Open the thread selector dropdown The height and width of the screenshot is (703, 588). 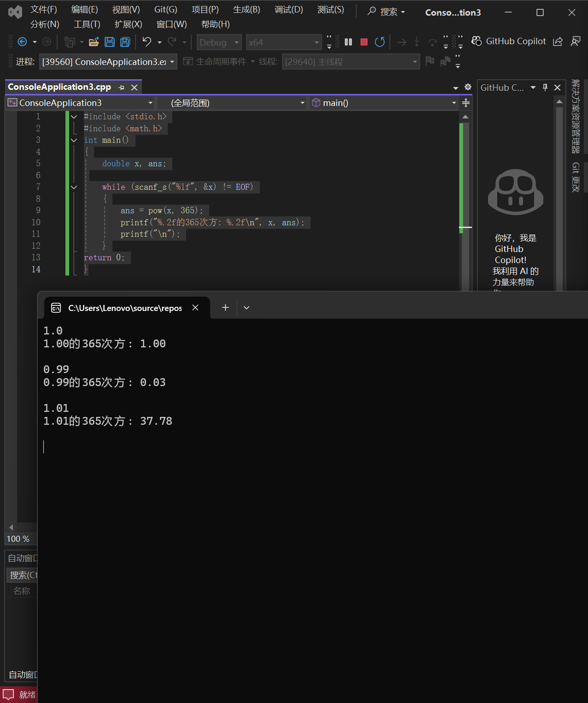coord(351,62)
